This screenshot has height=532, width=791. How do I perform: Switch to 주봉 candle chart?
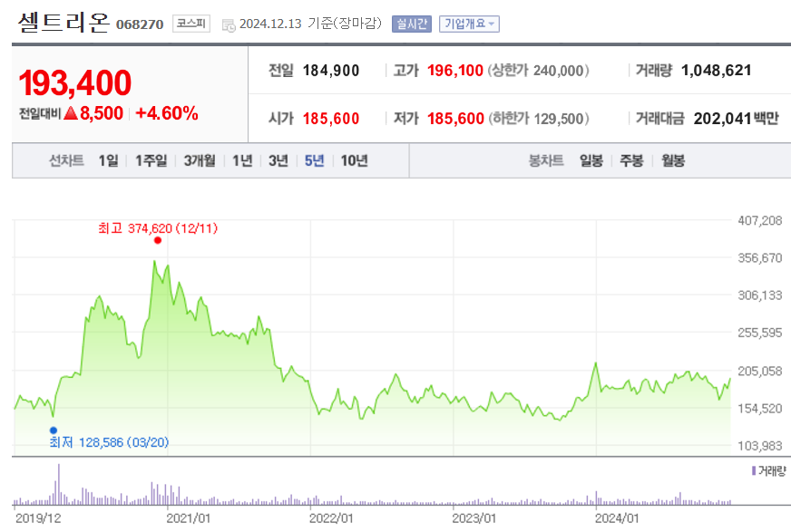coord(631,160)
